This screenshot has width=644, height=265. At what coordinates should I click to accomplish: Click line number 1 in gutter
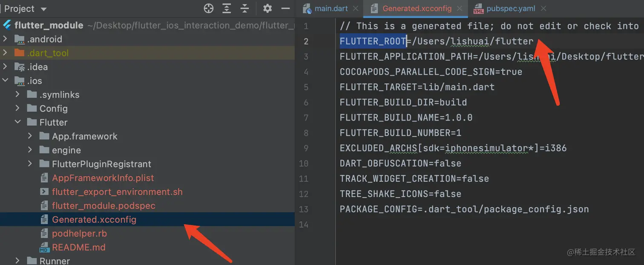pyautogui.click(x=305, y=26)
